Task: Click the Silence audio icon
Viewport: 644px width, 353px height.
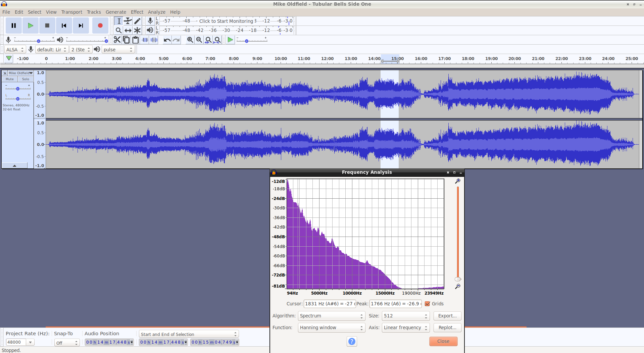Action: click(x=154, y=40)
